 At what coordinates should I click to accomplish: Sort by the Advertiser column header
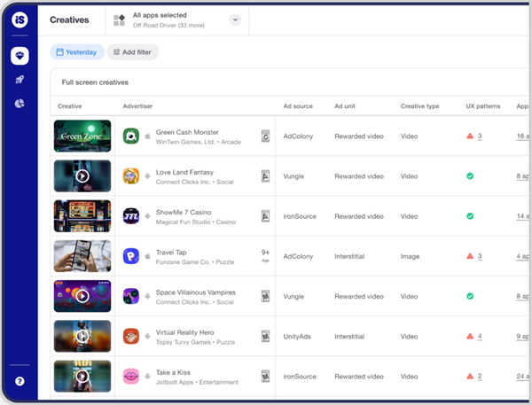(137, 106)
